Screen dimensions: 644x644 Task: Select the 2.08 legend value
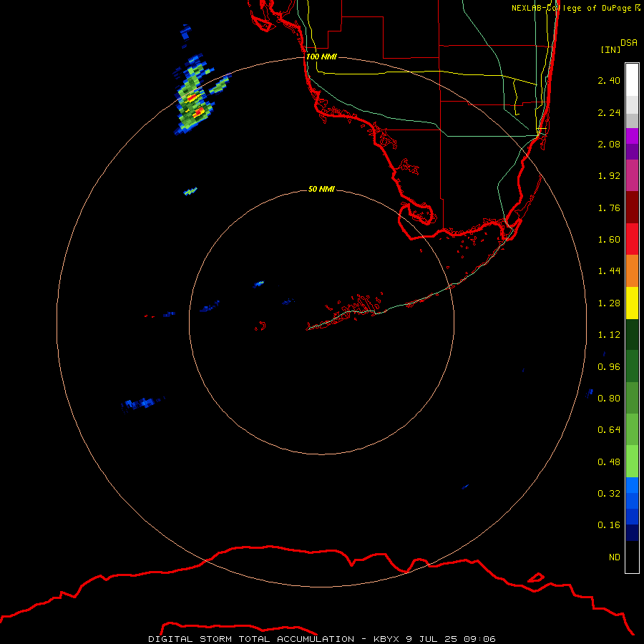(x=609, y=144)
